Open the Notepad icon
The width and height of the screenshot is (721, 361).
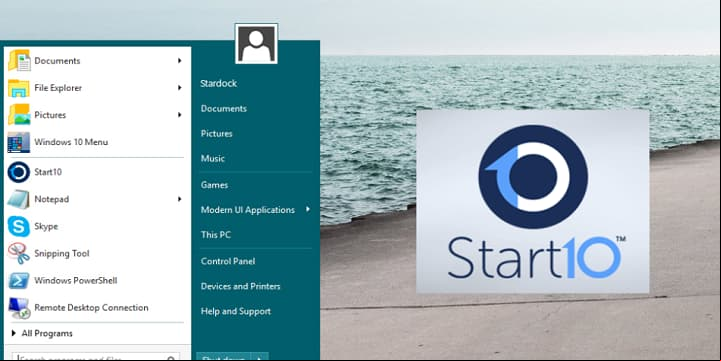[x=19, y=199]
